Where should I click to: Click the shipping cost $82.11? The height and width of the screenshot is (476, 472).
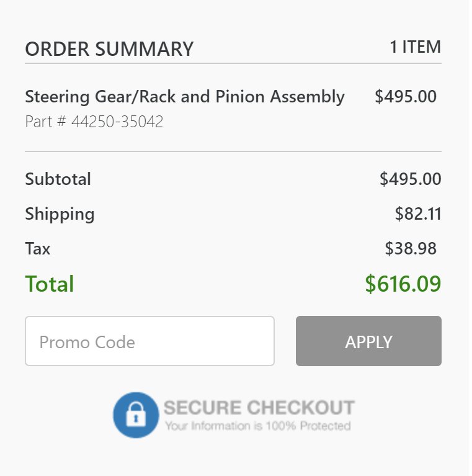click(418, 213)
